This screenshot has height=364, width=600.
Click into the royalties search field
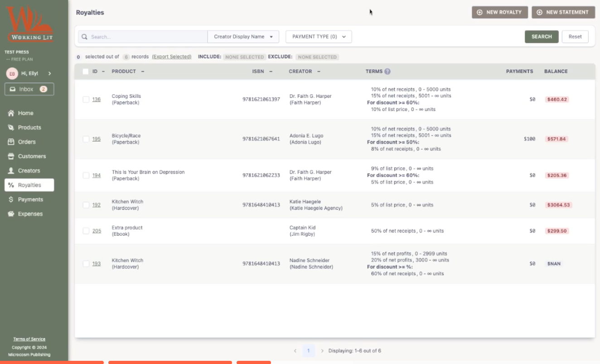(x=147, y=37)
